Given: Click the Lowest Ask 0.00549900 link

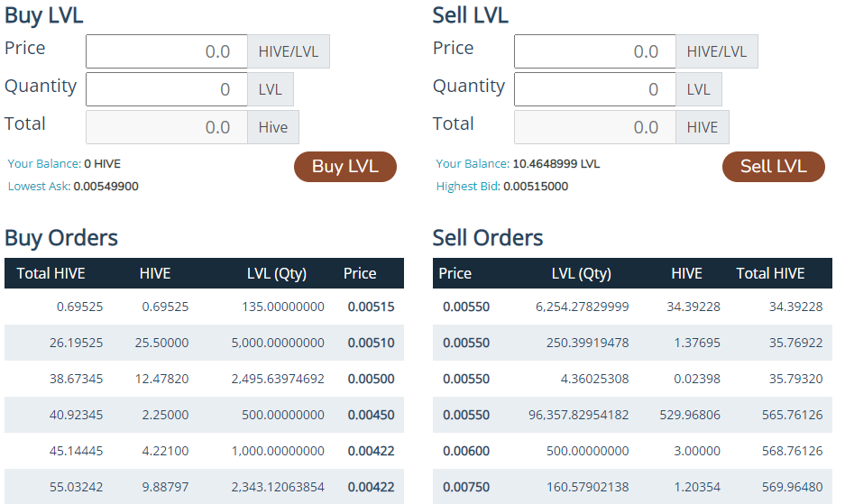Looking at the screenshot, I should (73, 187).
